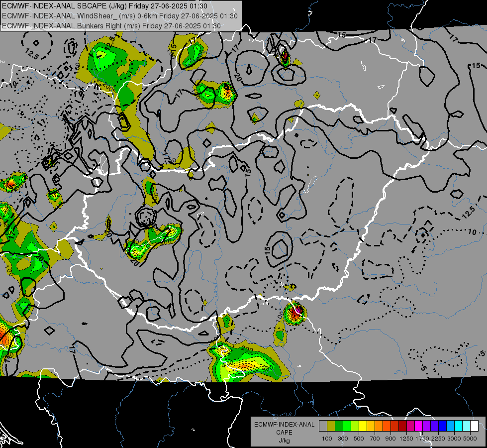Select the amber swatch left of the 700 tick
487x448 pixels.
point(371,426)
